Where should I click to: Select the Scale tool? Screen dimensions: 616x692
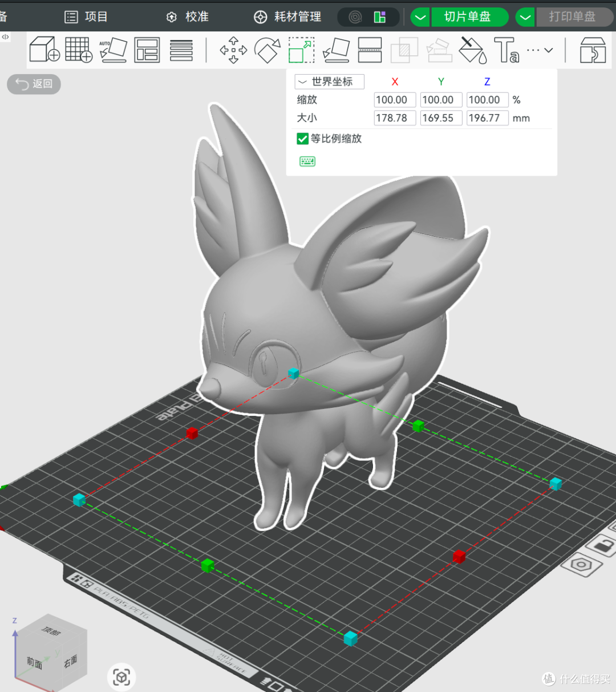301,50
